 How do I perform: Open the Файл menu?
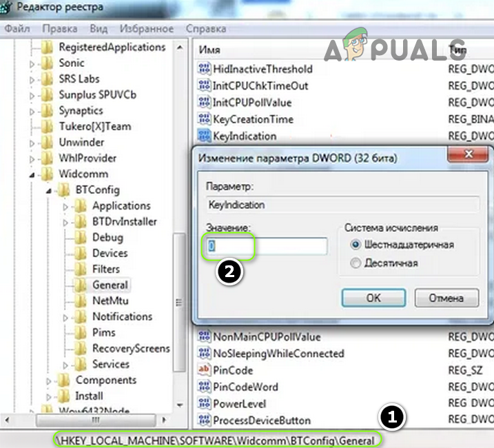click(x=17, y=29)
